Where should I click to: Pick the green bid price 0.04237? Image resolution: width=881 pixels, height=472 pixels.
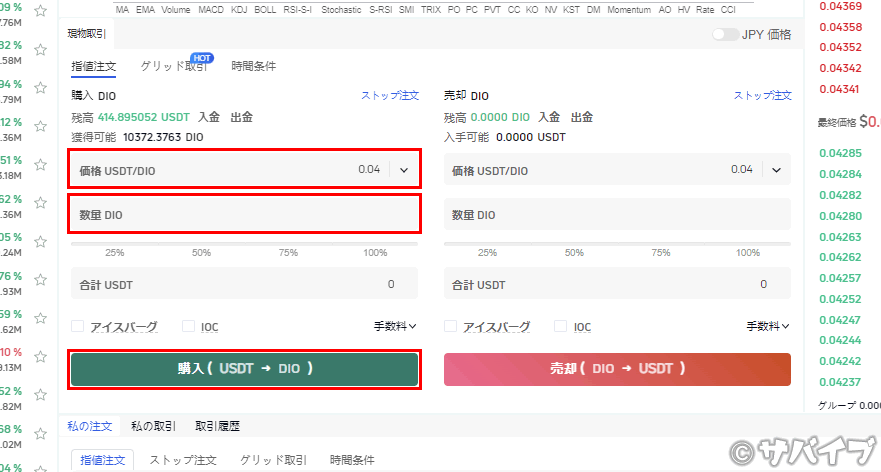pyautogui.click(x=840, y=382)
